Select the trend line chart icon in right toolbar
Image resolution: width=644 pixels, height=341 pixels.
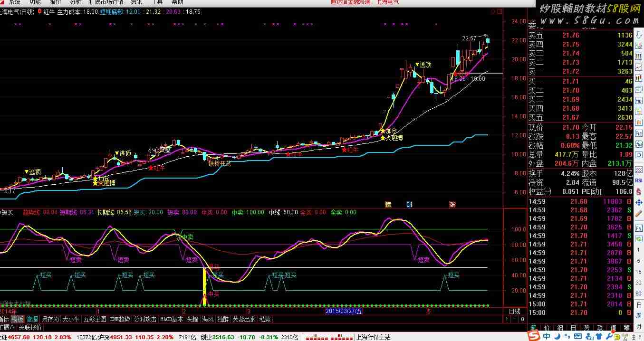638,67
